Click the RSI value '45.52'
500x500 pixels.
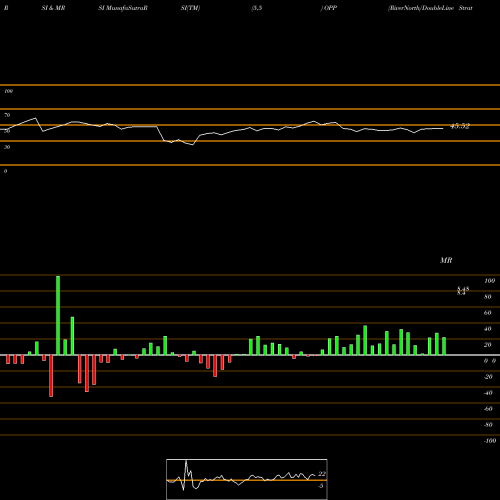pyautogui.click(x=460, y=126)
